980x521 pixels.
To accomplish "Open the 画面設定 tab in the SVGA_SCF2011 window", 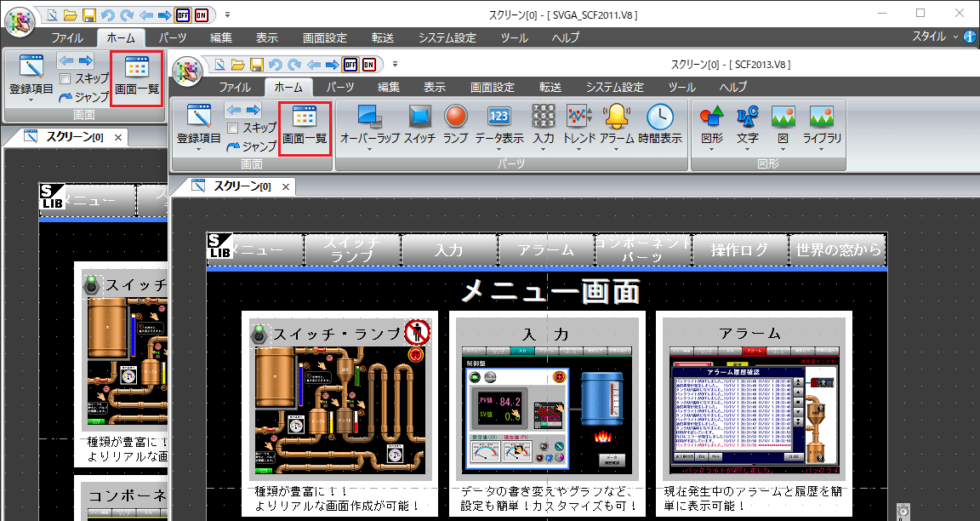I will (324, 37).
